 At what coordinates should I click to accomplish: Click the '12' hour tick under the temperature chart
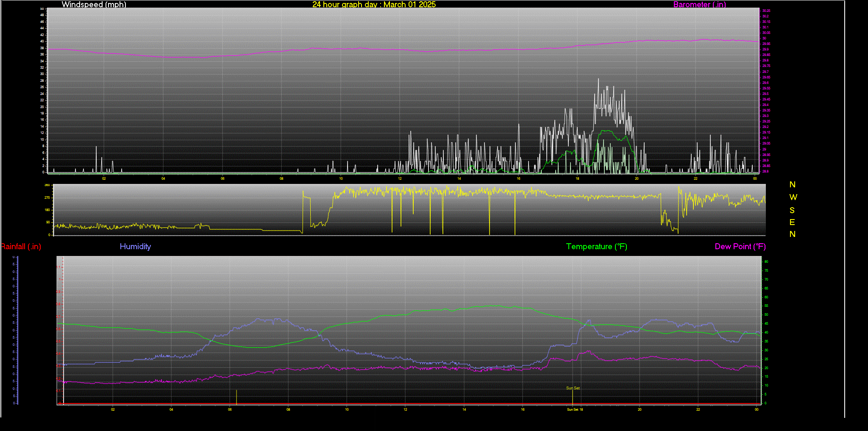point(405,409)
